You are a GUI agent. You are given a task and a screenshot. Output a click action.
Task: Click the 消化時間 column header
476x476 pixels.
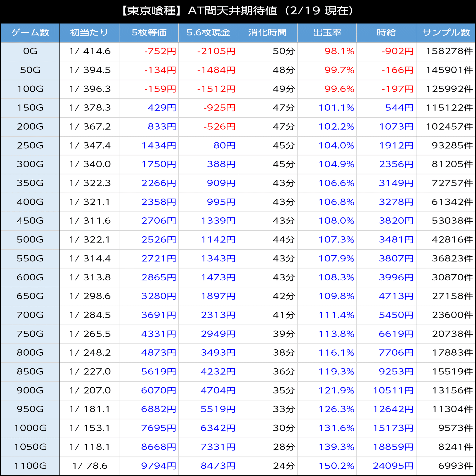click(x=267, y=33)
